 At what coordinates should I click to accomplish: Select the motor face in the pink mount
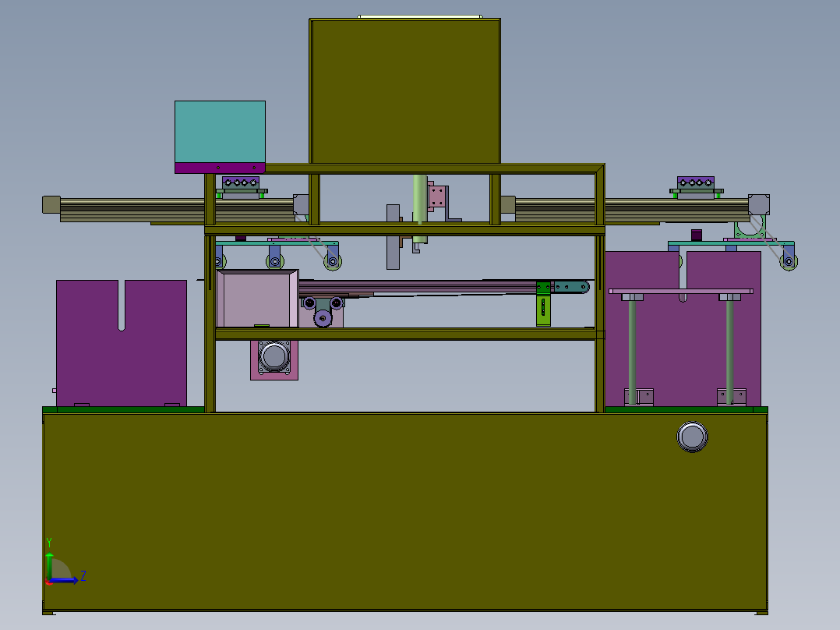tap(274, 357)
